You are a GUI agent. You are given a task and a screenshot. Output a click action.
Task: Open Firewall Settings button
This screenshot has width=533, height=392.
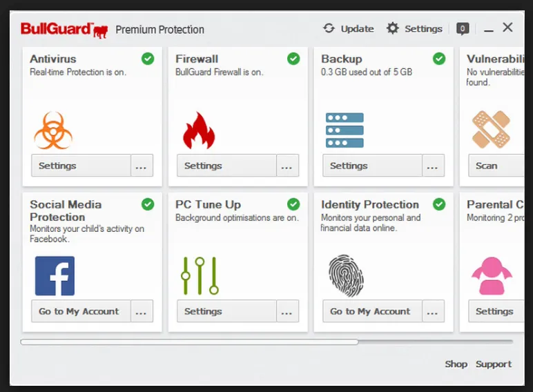226,166
